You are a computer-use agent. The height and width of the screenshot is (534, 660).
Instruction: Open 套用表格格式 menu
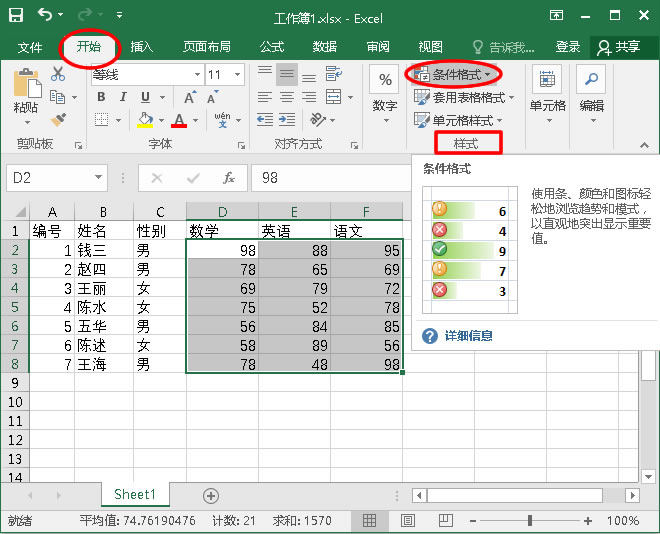464,98
